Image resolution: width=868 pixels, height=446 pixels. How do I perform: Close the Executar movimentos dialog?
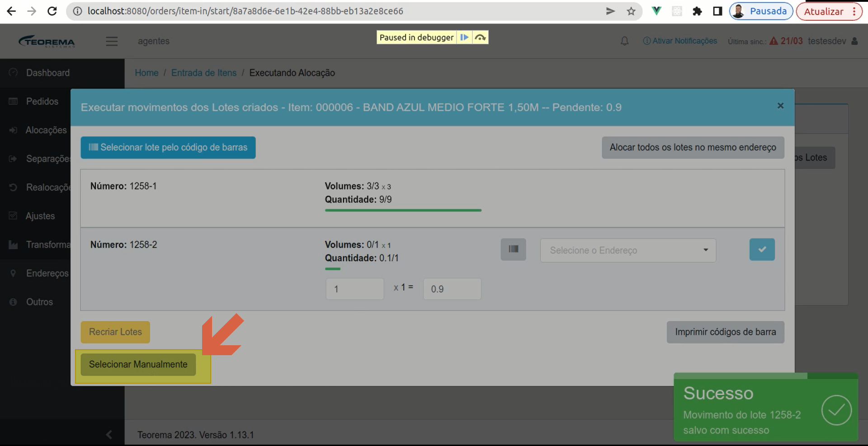coord(780,106)
